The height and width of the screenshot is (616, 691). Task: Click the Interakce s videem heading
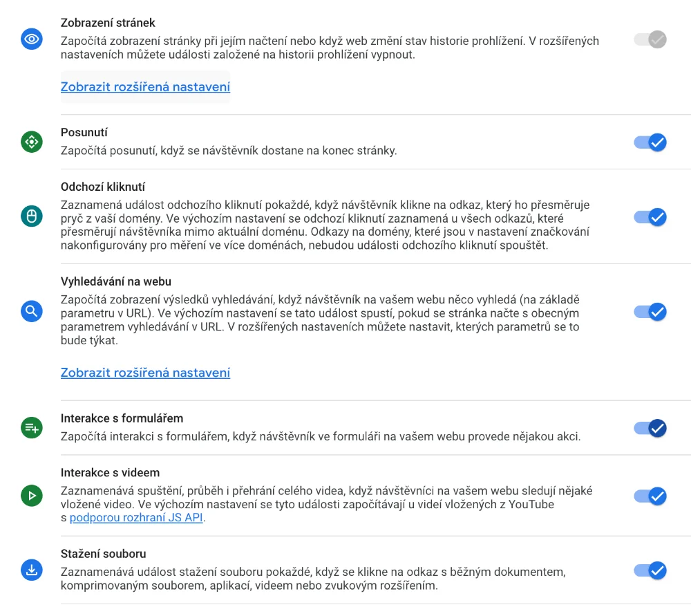(x=110, y=473)
